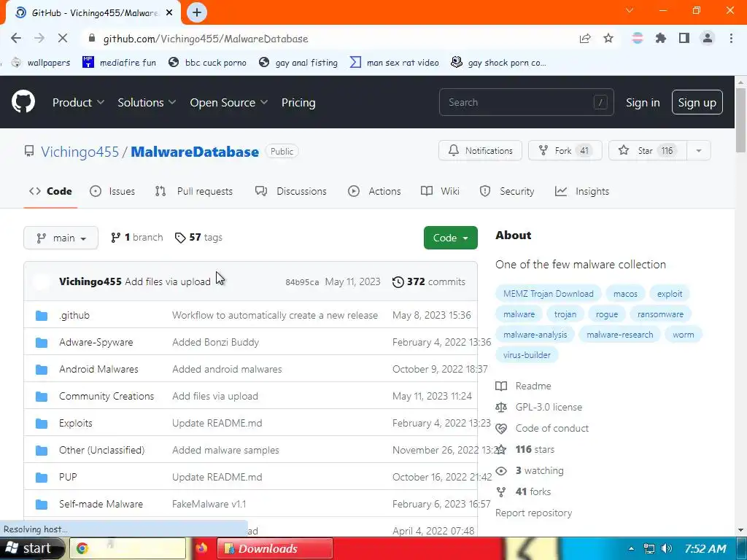Click the MalwareDatabase repository name

click(x=195, y=152)
